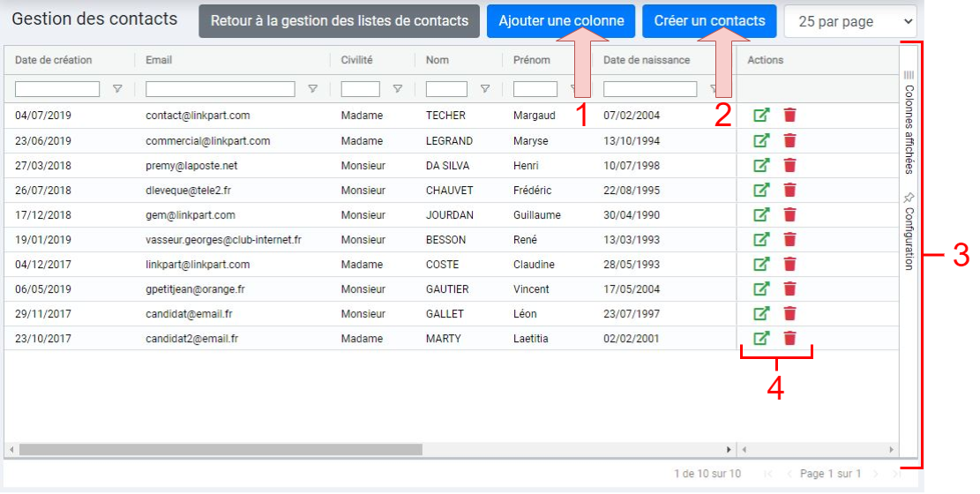The width and height of the screenshot is (980, 494).
Task: Sort by Civilité column header
Action: click(x=357, y=60)
